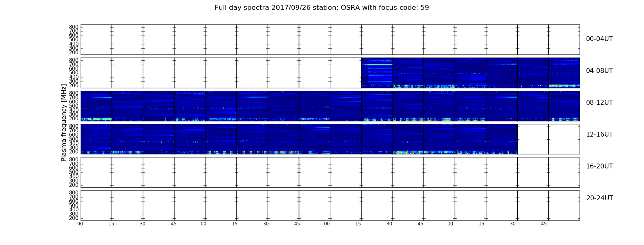Click the 16-20UT row label

[599, 166]
